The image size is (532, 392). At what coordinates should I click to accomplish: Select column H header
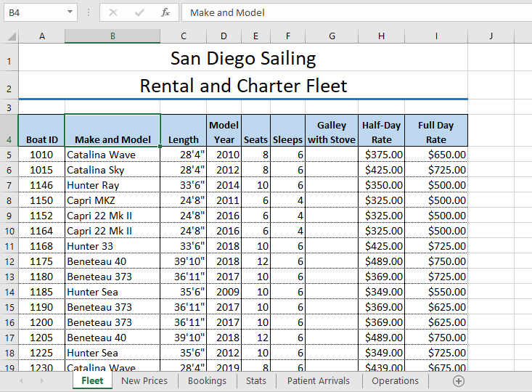click(381, 36)
